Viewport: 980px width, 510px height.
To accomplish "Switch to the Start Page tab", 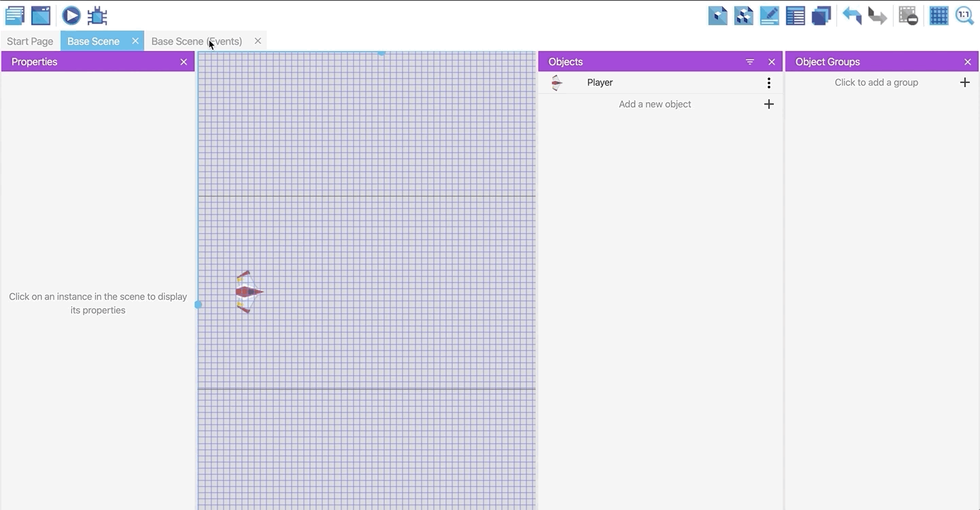I will point(30,41).
